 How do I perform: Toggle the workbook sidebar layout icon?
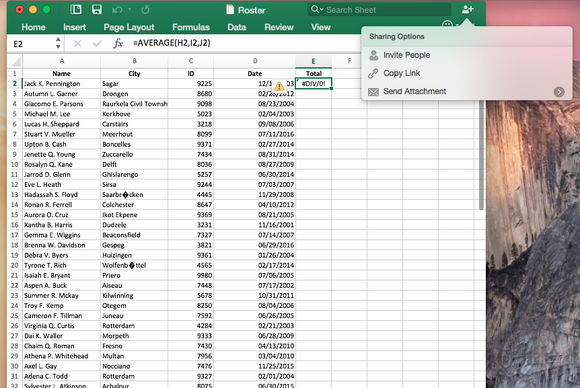[x=76, y=10]
